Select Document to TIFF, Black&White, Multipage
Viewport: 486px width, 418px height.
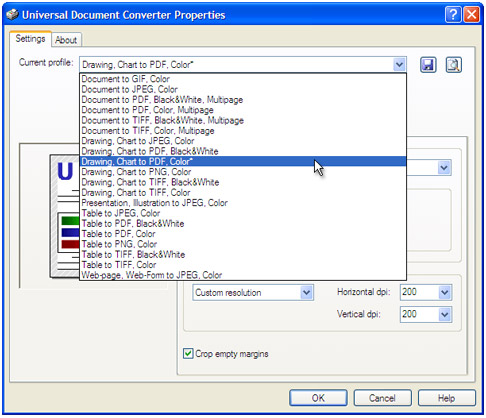(243, 120)
